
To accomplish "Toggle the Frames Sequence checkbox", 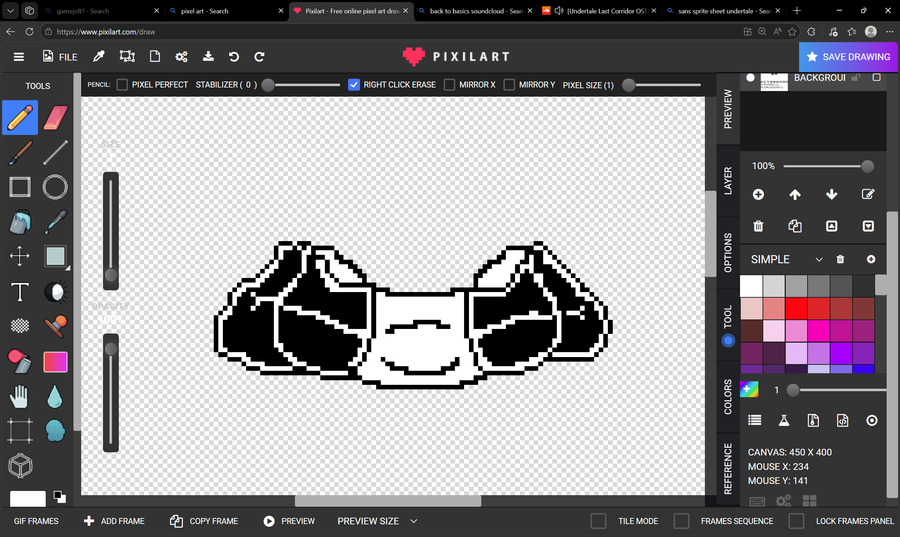I will [x=681, y=521].
